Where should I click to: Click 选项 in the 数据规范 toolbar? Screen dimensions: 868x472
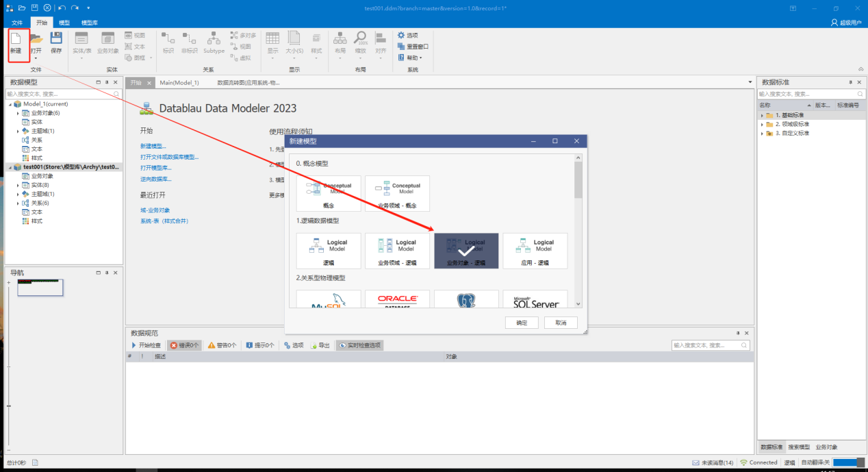(x=294, y=345)
